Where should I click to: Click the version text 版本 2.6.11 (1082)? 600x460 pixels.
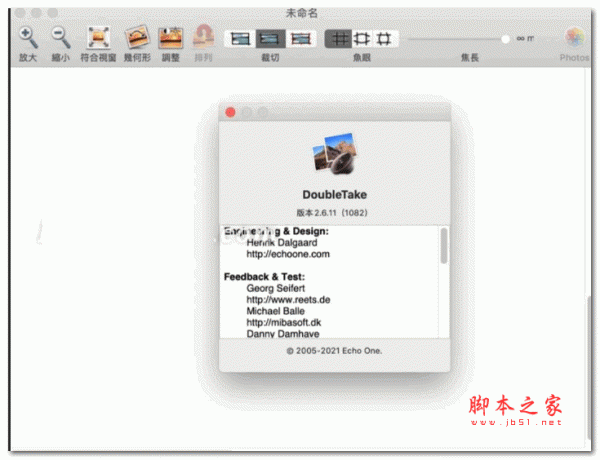tap(332, 213)
